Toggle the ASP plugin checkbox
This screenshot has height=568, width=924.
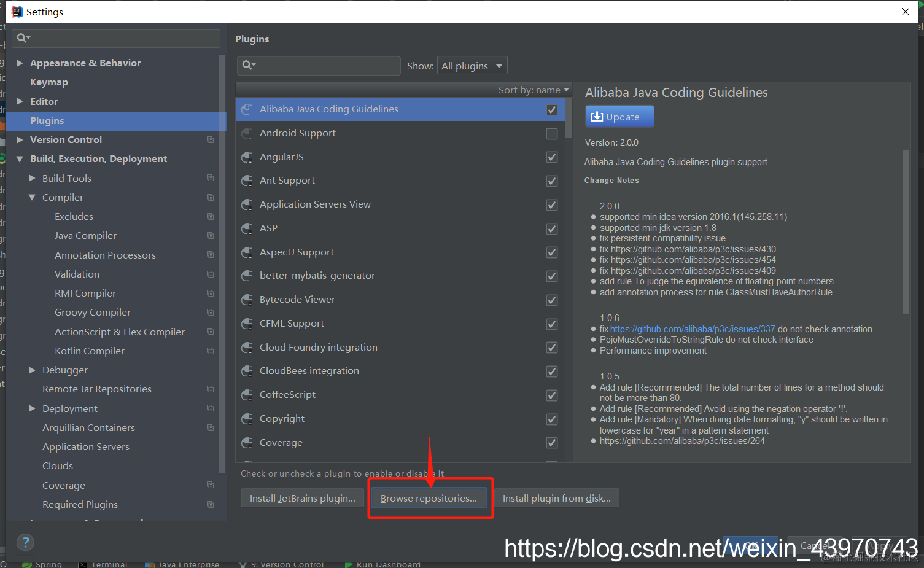coord(552,229)
